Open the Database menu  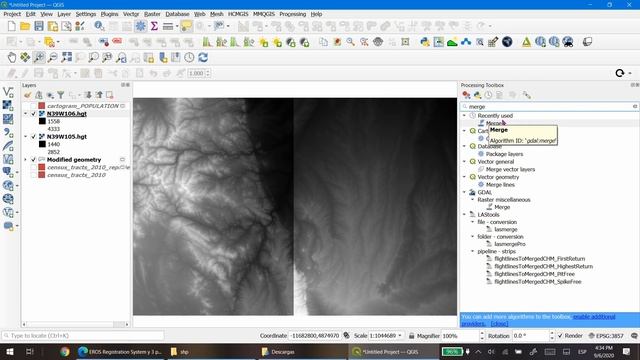point(177,14)
